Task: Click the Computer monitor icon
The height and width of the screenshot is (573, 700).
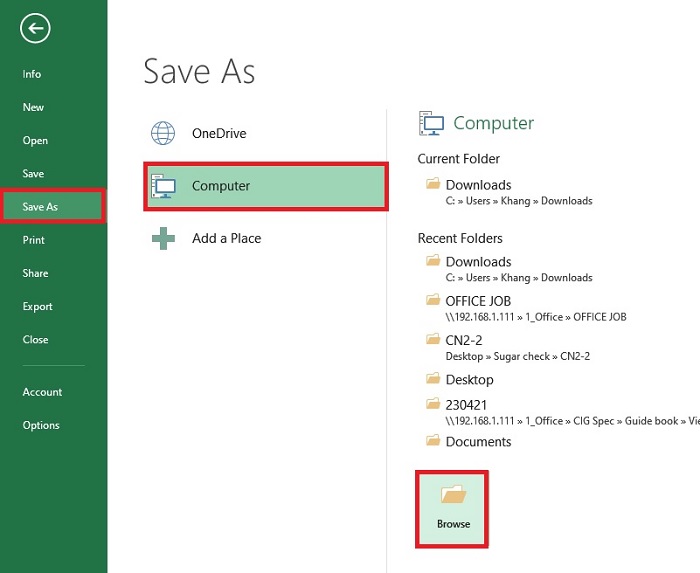Action: pos(163,186)
